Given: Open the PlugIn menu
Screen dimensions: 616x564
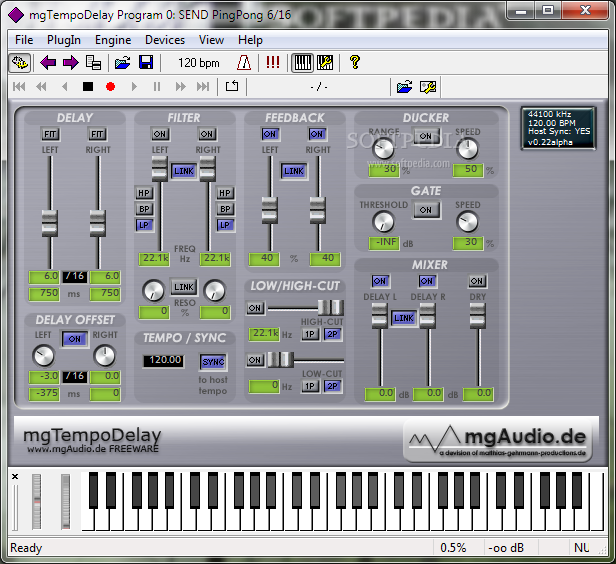Looking at the screenshot, I should click(x=64, y=40).
